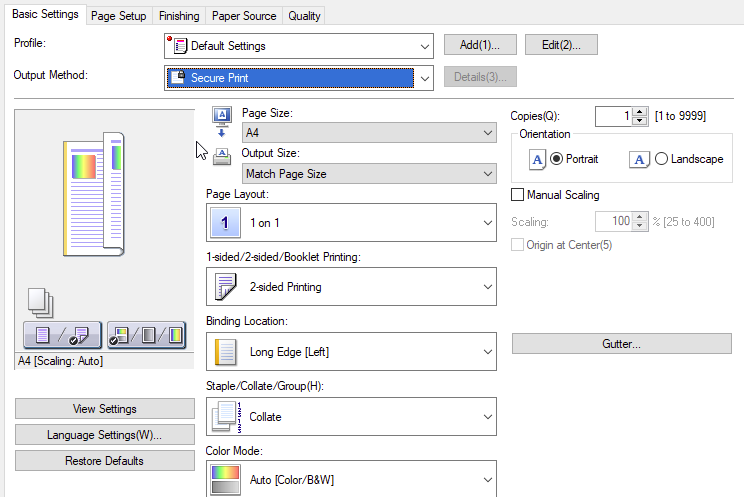Click the Details(3)... button
The height and width of the screenshot is (497, 744).
pos(480,77)
